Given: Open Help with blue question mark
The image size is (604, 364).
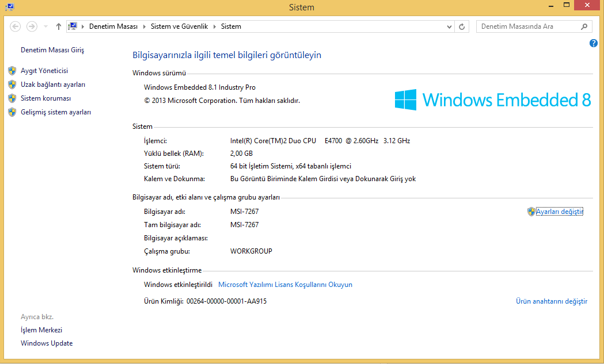Looking at the screenshot, I should point(594,43).
